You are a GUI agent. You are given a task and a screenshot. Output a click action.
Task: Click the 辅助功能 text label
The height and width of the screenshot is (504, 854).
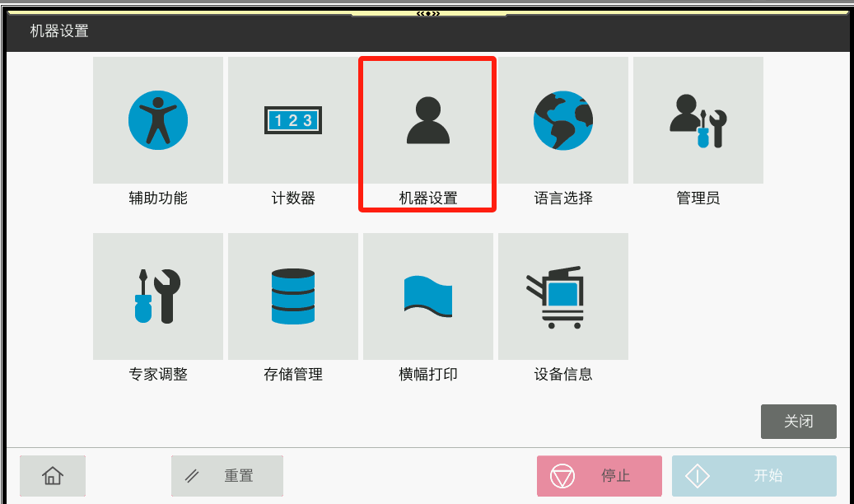pyautogui.click(x=158, y=198)
